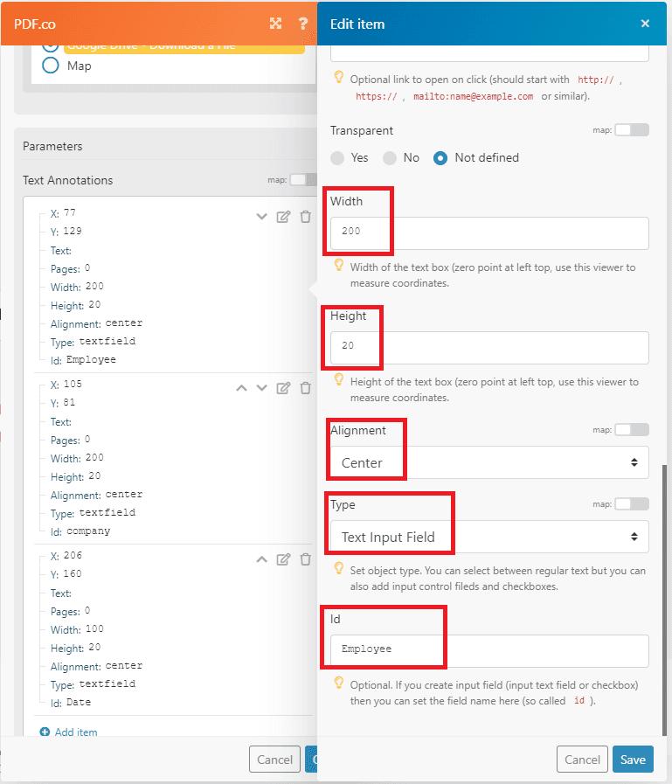The height and width of the screenshot is (784, 672).
Task: Close the Edit item panel
Action: pyautogui.click(x=645, y=24)
